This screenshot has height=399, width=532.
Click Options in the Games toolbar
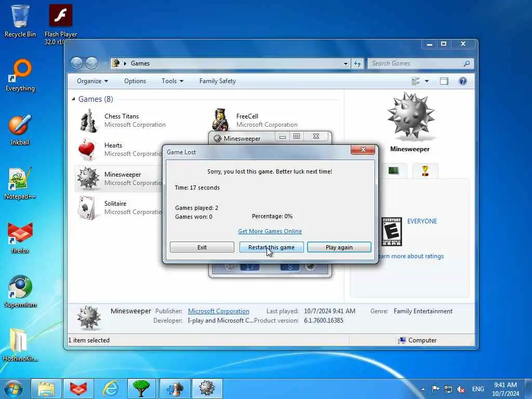[x=135, y=81]
